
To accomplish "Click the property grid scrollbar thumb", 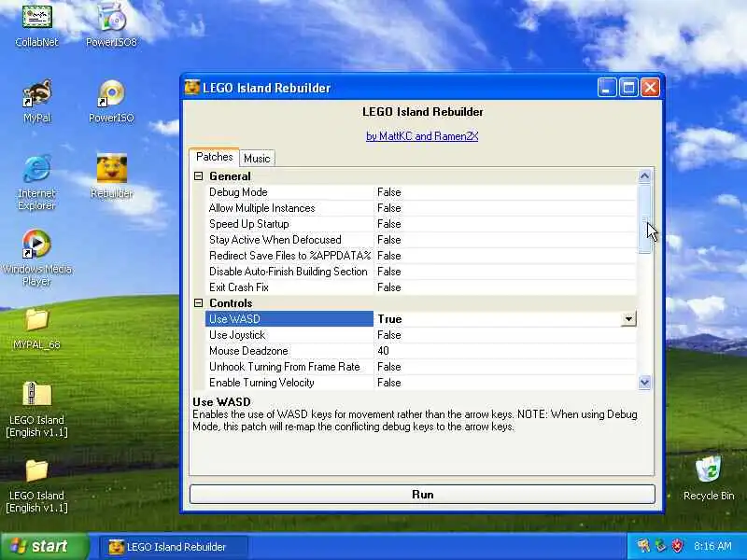I will [644, 219].
